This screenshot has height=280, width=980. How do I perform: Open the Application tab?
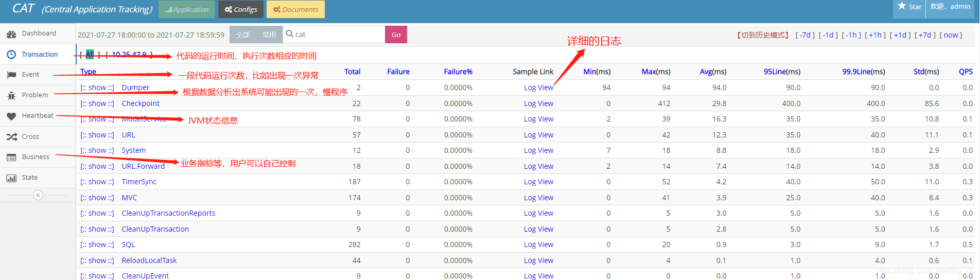(x=186, y=9)
